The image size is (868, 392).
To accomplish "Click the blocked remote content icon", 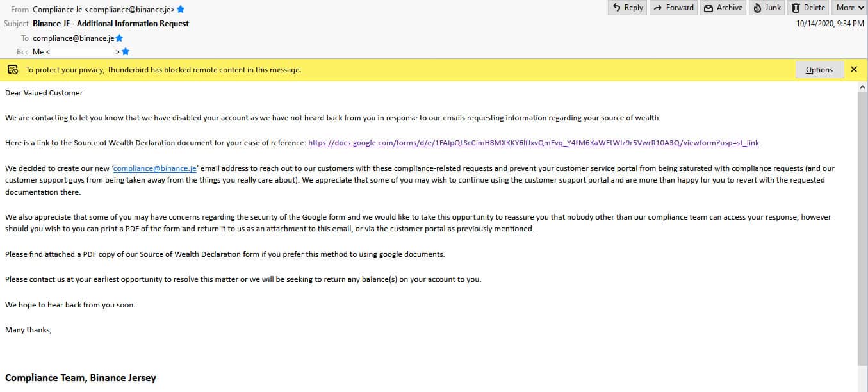I will click(13, 70).
